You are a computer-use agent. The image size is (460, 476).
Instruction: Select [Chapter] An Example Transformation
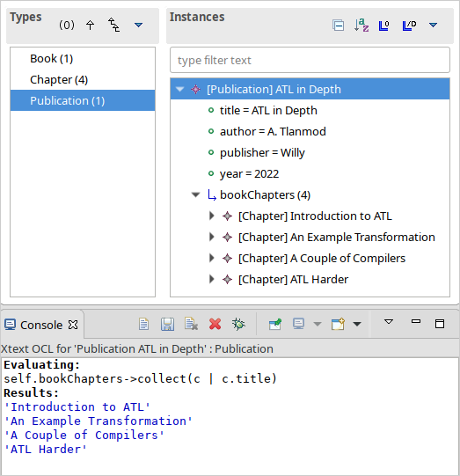(337, 237)
